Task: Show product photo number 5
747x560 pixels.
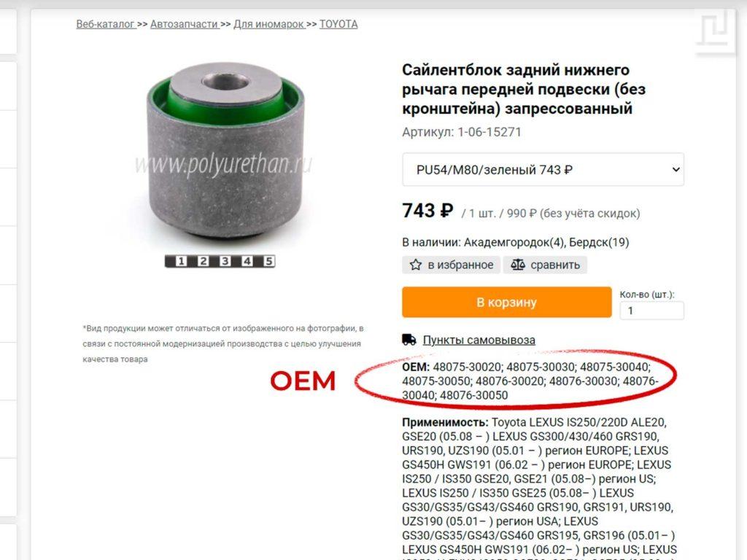Action: 268,261
